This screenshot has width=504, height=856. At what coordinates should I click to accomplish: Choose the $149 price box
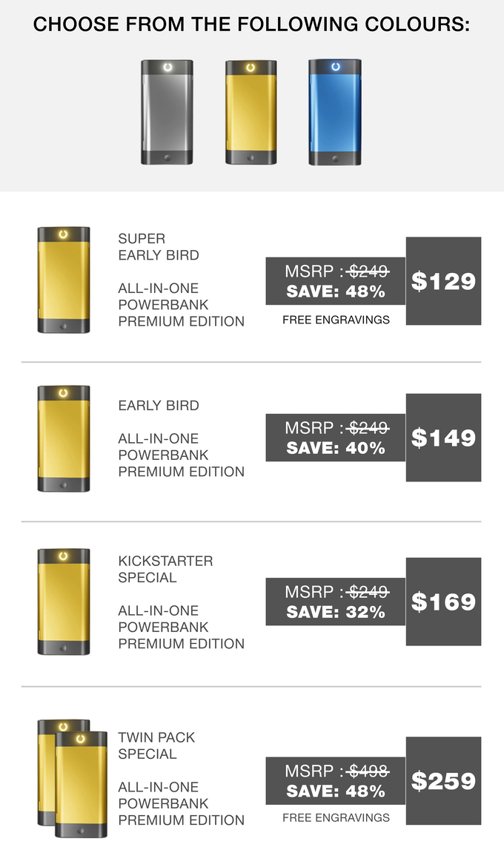[443, 438]
